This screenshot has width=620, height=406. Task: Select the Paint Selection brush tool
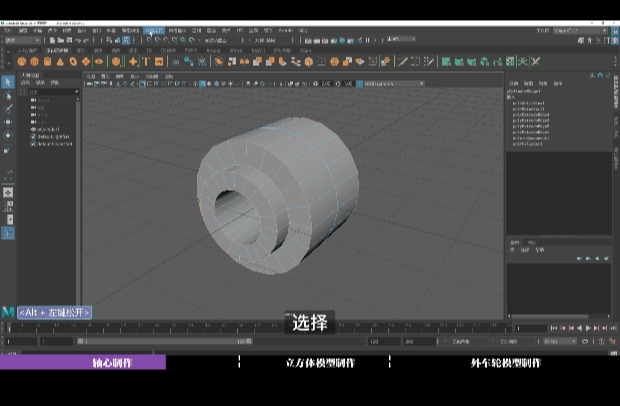(x=8, y=108)
